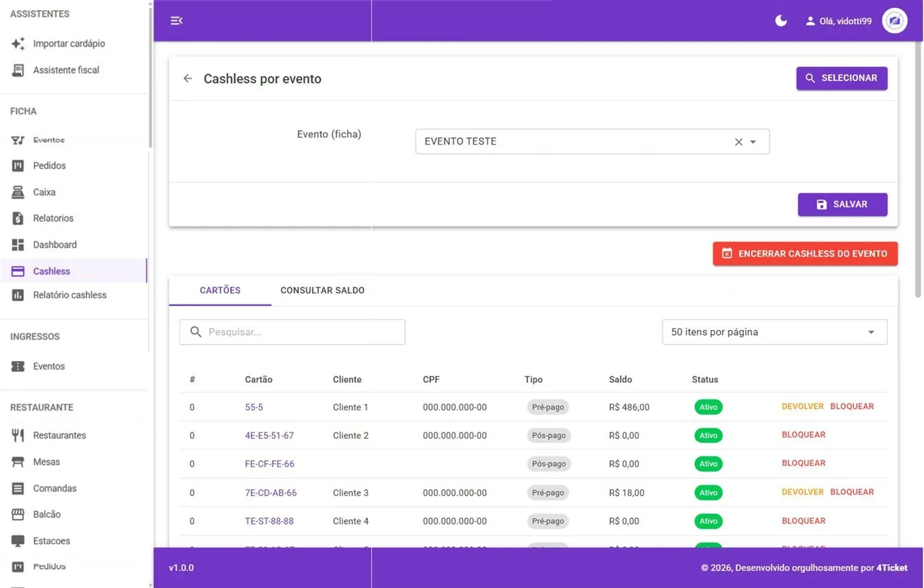Click the Saldo column header

[x=620, y=379]
